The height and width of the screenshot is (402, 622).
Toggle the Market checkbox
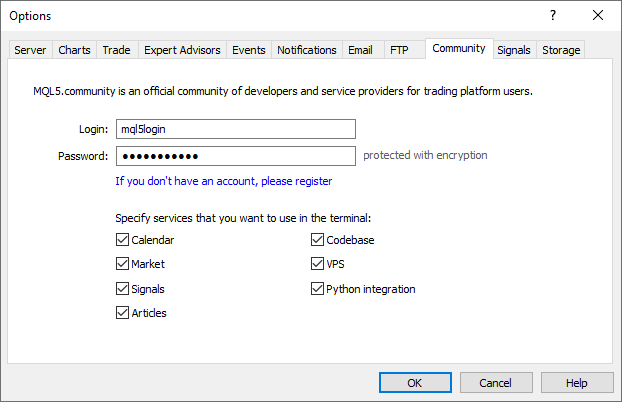[122, 264]
